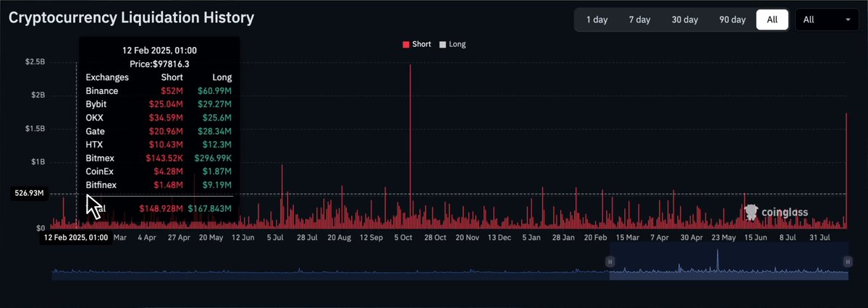Grab the left range slider handle
Viewport: 868px width, 308px height.
coord(610,262)
